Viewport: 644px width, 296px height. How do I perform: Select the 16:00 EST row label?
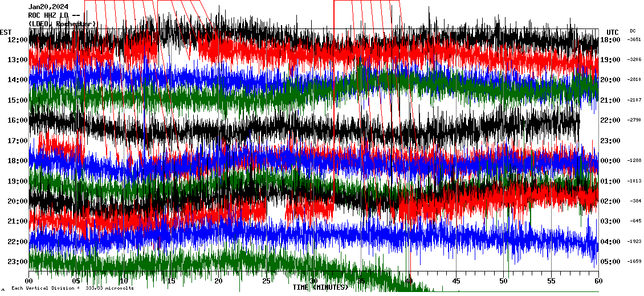tap(18, 120)
